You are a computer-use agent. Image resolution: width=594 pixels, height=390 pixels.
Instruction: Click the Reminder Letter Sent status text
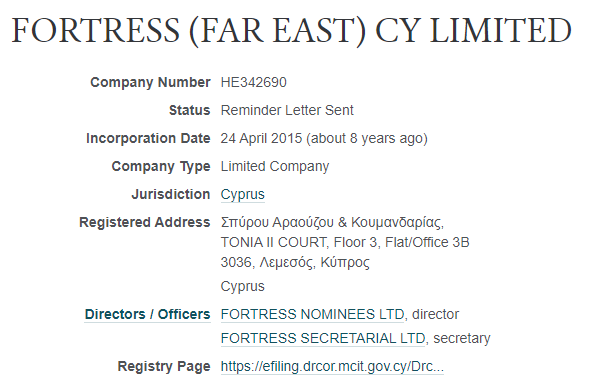coord(287,110)
